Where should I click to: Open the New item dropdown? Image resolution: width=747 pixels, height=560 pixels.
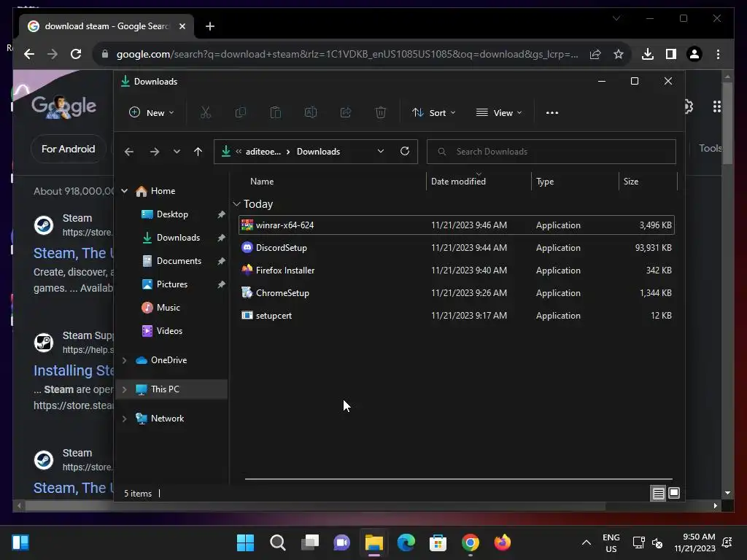coord(152,113)
